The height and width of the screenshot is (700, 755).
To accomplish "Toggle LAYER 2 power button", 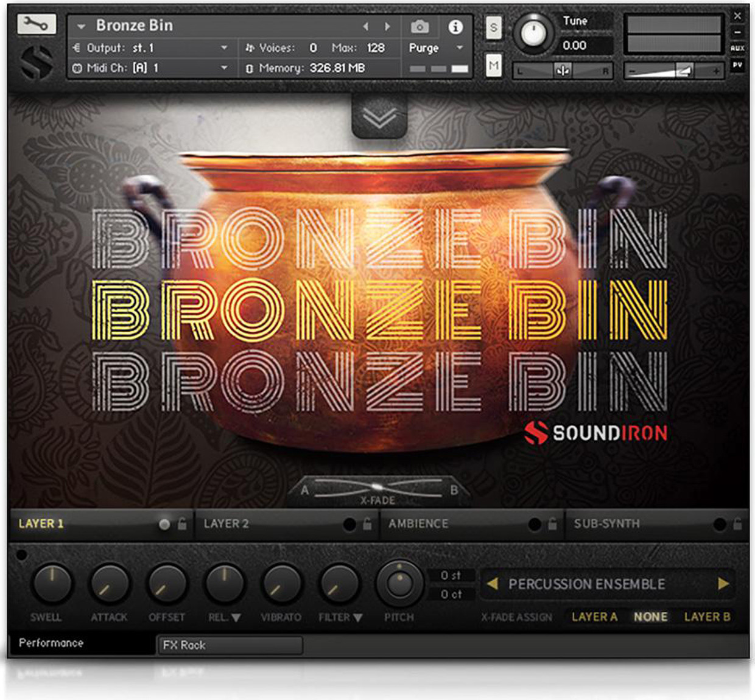I will pyautogui.click(x=349, y=524).
